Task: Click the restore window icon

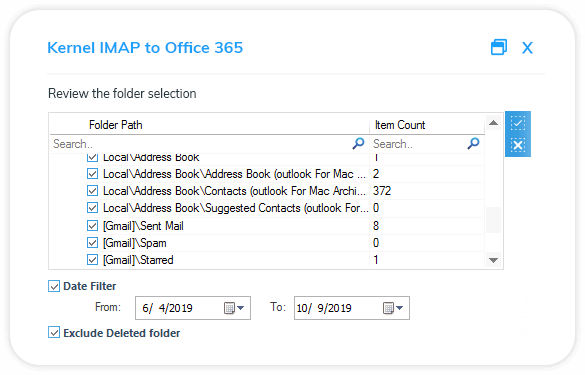Action: (x=499, y=47)
